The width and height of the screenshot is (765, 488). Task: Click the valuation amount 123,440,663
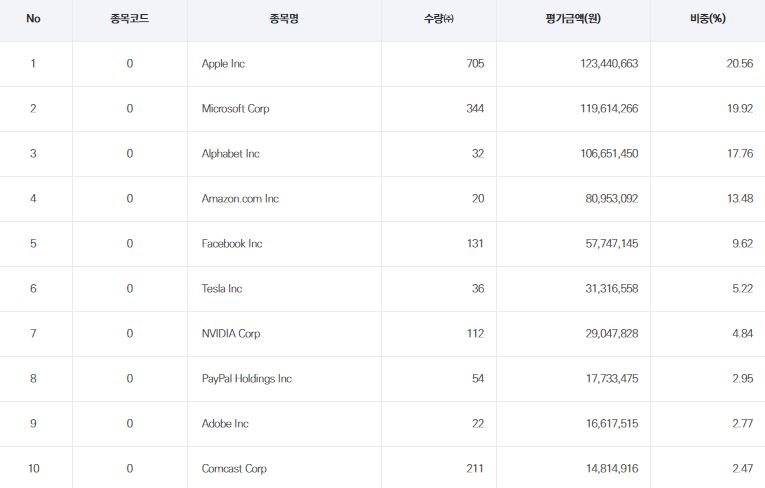click(x=609, y=63)
